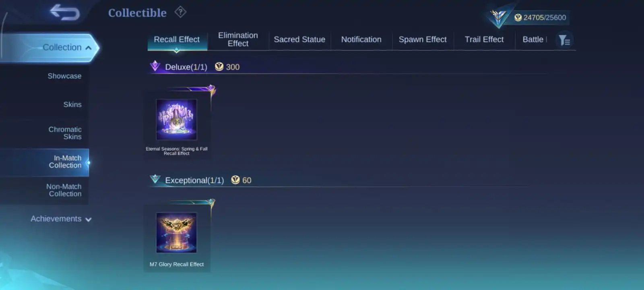Open the Spawn Effect tab
This screenshot has height=290, width=644.
(x=423, y=39)
